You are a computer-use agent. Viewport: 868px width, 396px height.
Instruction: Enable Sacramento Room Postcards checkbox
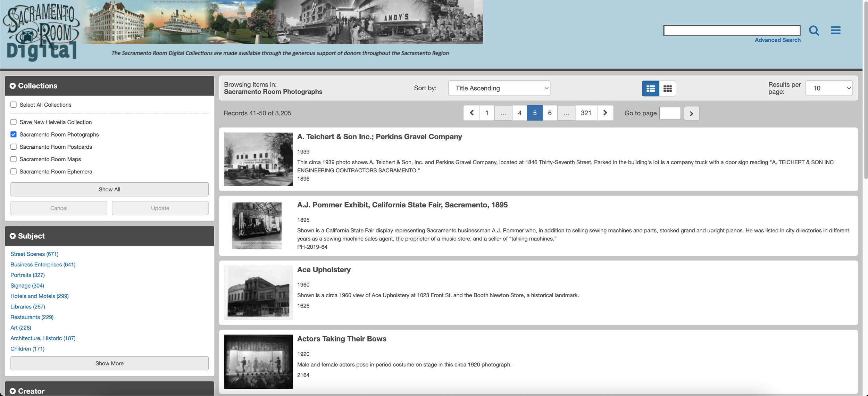(14, 147)
